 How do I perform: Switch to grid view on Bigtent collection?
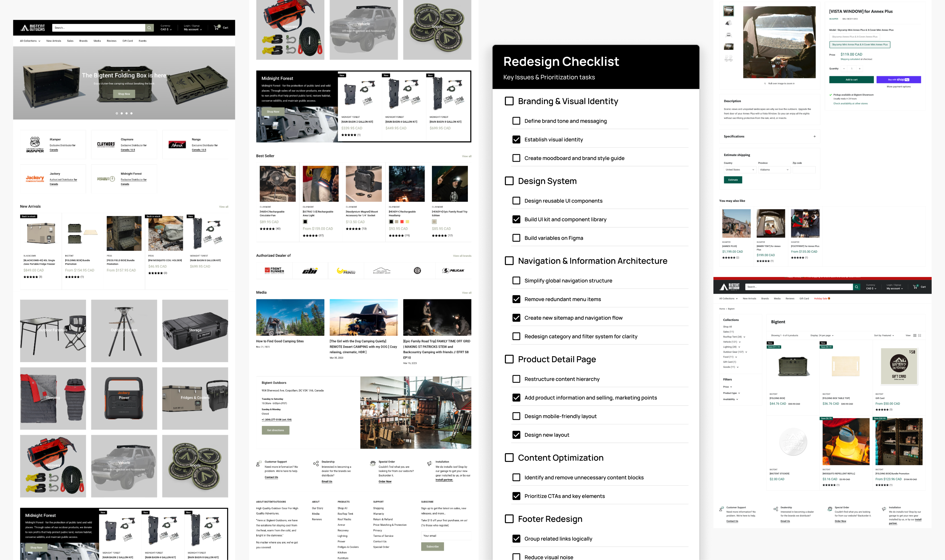click(915, 336)
